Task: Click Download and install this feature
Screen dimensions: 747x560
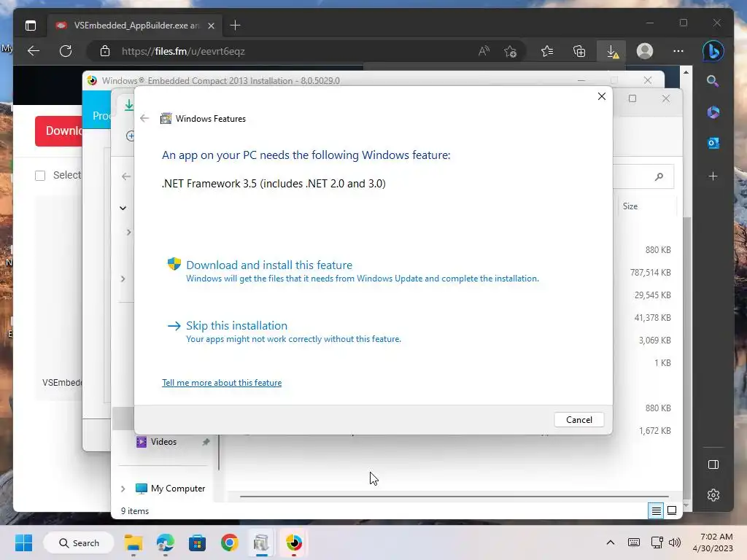Action: coord(269,265)
